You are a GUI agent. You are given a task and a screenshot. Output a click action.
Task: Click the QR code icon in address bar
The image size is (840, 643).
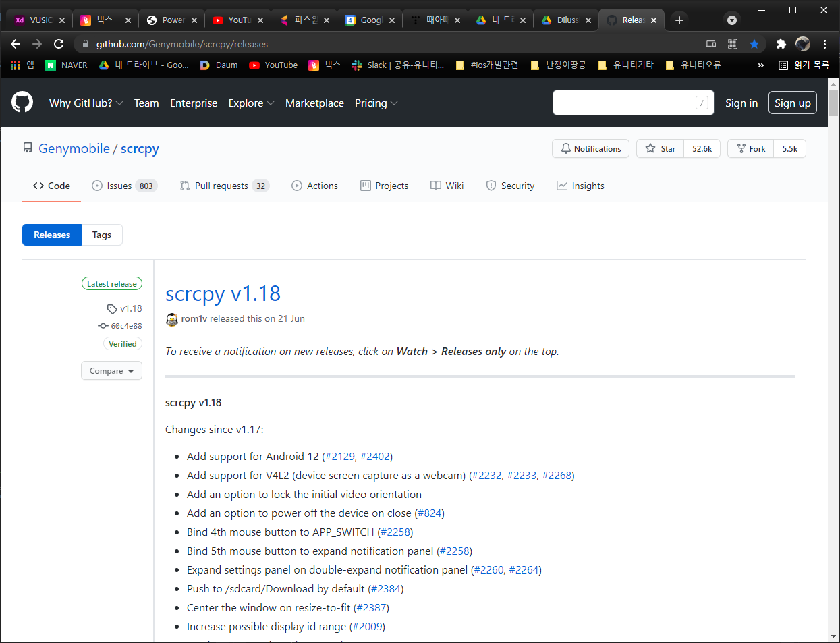733,44
